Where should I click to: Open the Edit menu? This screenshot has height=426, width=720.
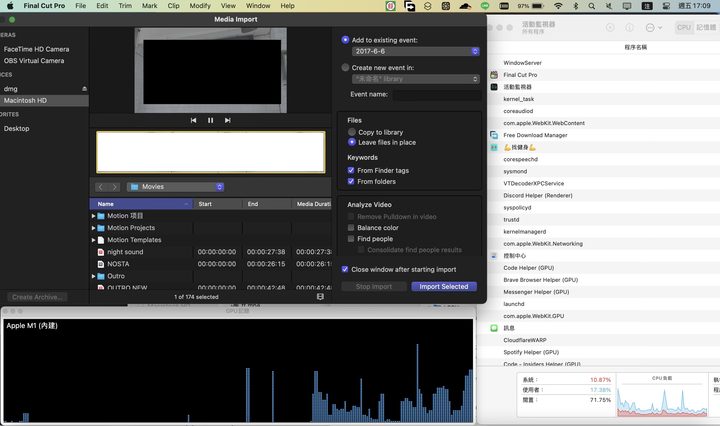[102, 6]
